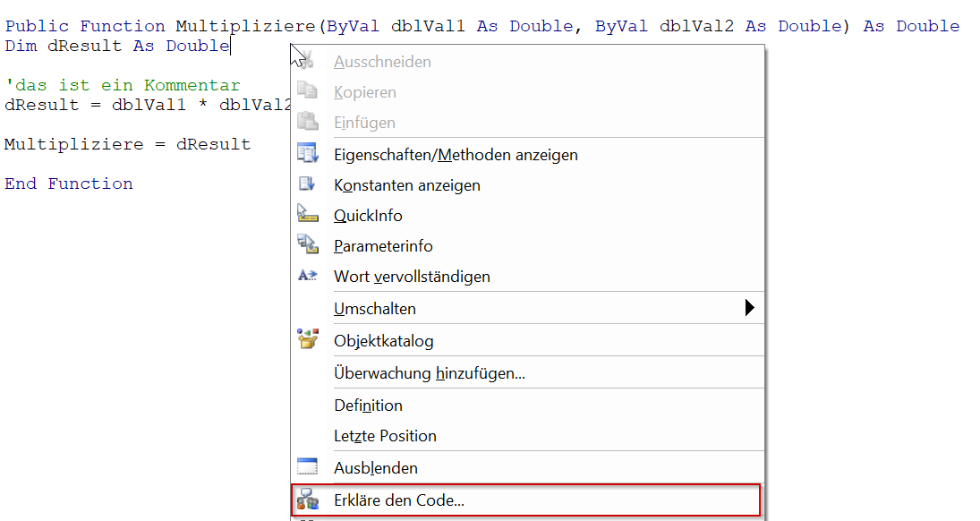Select Letzte Position in the menu
Image resolution: width=980 pixels, height=521 pixels.
[x=527, y=436]
